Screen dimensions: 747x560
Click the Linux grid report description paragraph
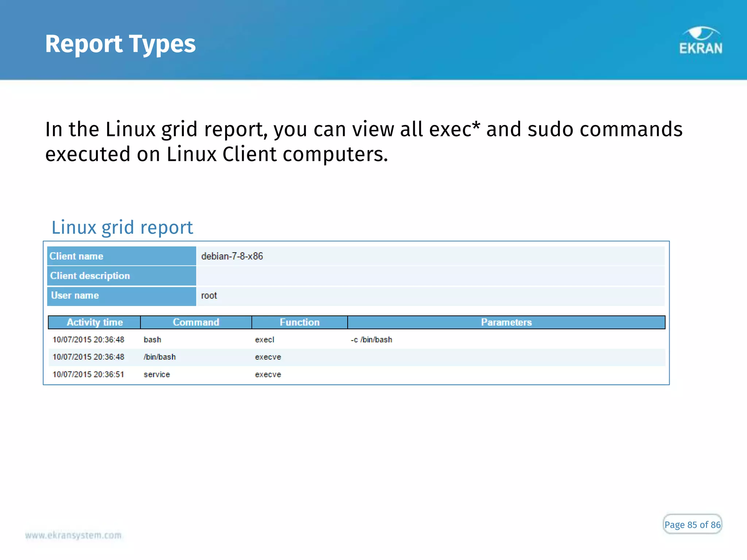[x=364, y=141]
